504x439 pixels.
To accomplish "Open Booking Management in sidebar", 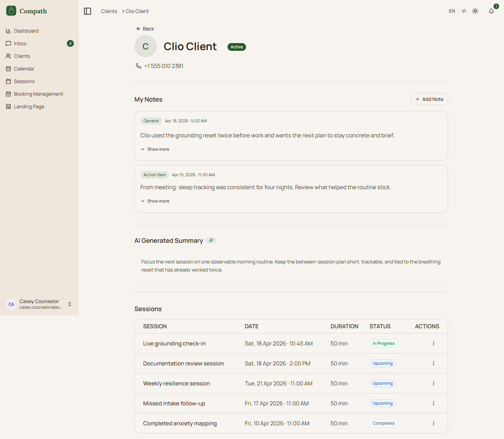I will (39, 94).
